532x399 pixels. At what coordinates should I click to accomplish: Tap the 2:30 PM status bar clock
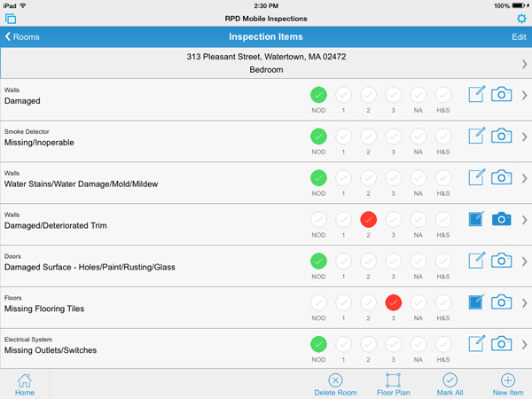coord(266,6)
